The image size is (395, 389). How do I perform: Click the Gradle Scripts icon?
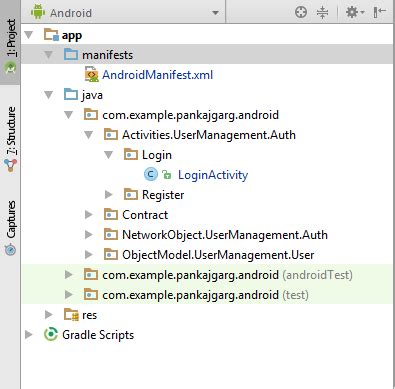click(51, 335)
